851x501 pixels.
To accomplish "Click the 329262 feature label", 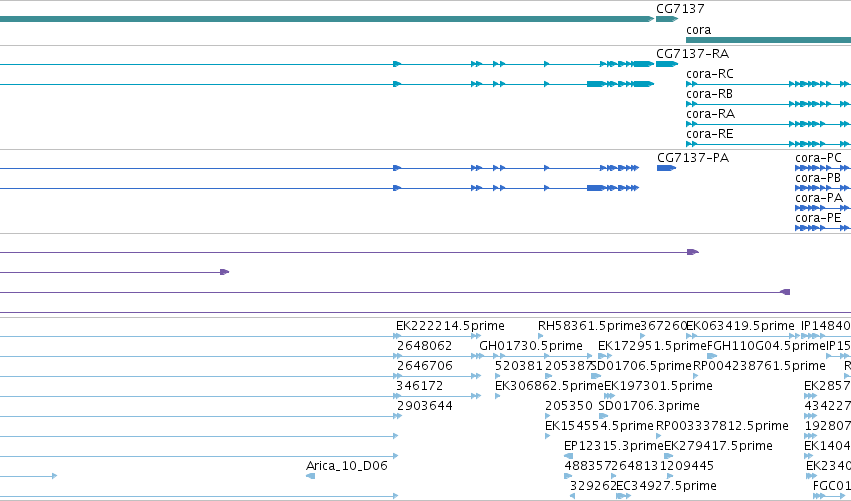I will pyautogui.click(x=593, y=486).
